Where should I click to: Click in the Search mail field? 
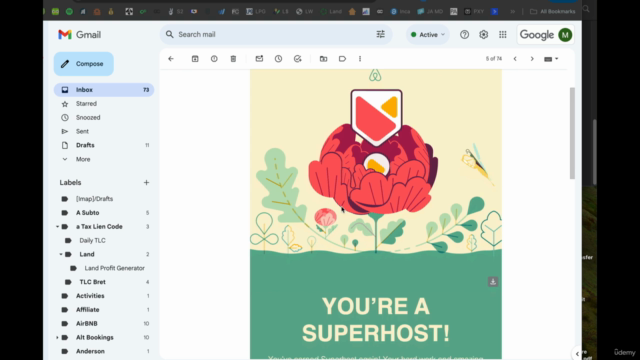click(x=276, y=34)
